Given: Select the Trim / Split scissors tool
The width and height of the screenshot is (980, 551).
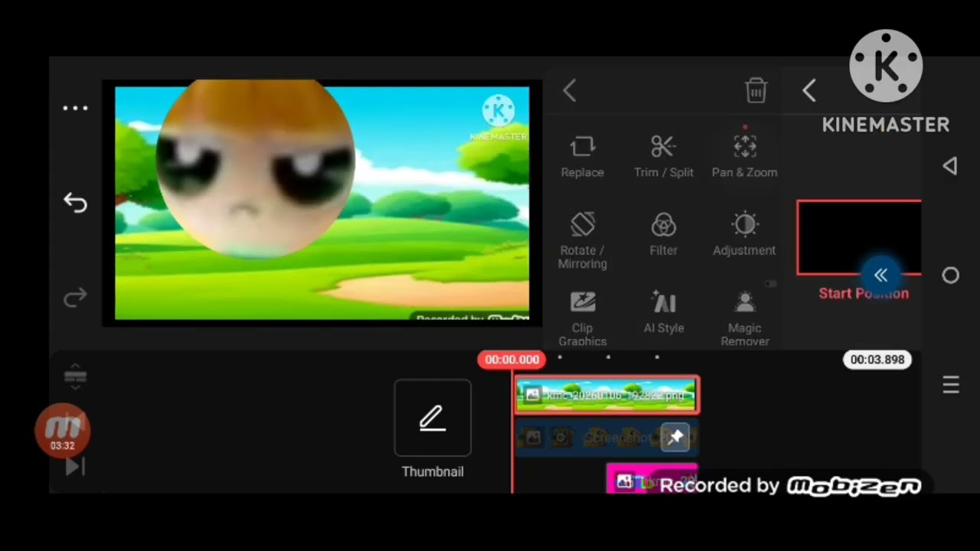Looking at the screenshot, I should click(663, 156).
